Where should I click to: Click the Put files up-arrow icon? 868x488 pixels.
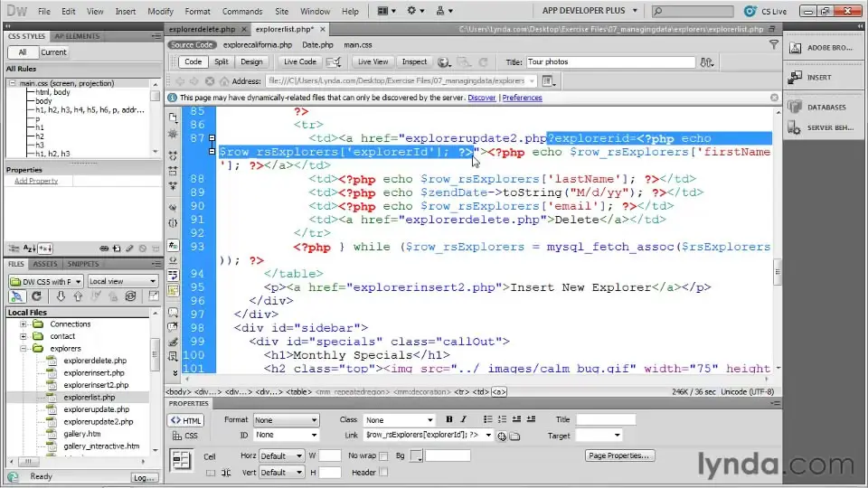tap(78, 296)
